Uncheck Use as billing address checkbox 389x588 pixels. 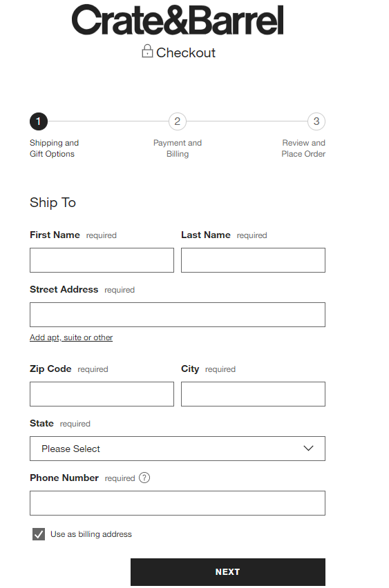(39, 534)
